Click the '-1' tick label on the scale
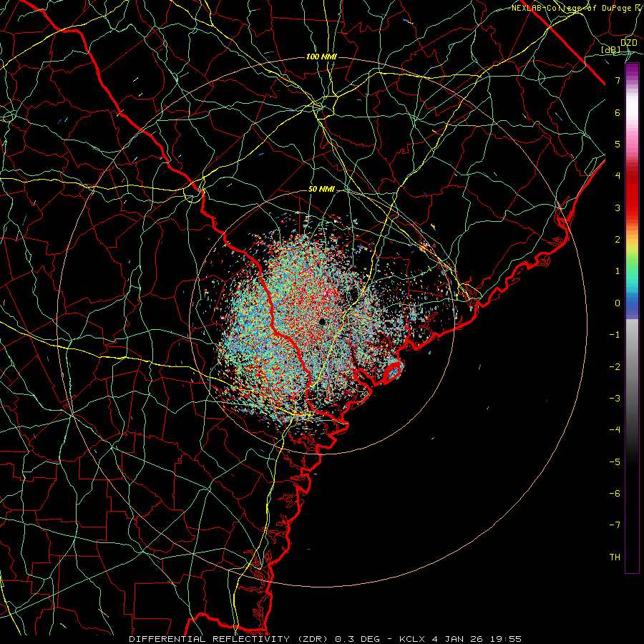Image resolution: width=644 pixels, height=644 pixels. (x=615, y=335)
